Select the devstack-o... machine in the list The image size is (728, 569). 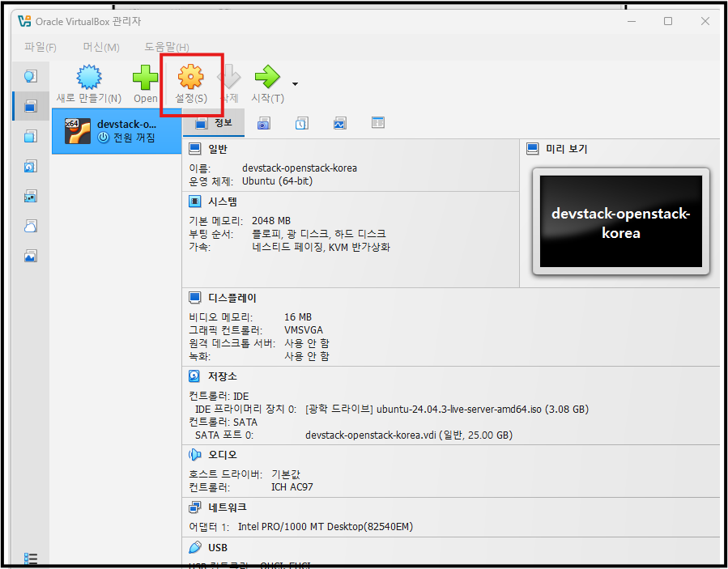pos(117,131)
